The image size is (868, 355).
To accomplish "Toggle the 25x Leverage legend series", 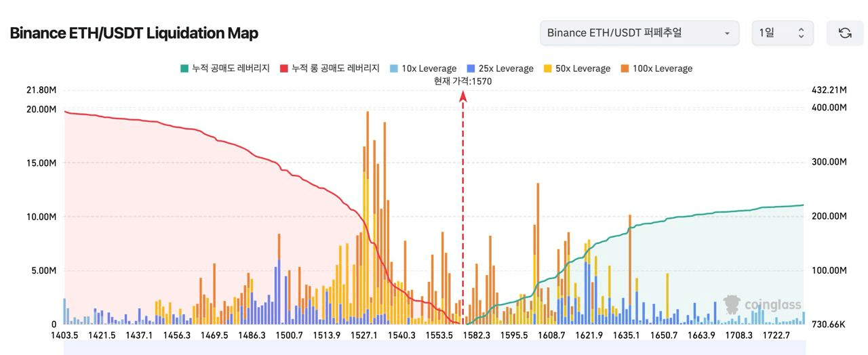I will [x=500, y=68].
